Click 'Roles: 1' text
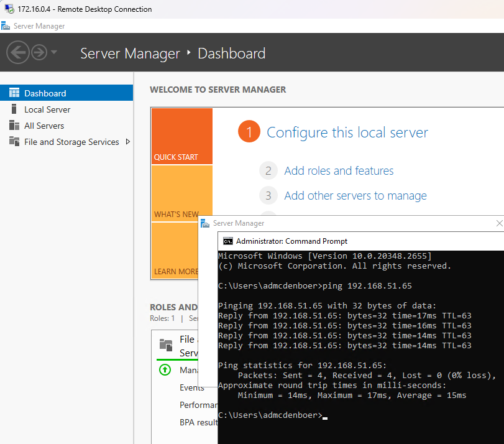The width and height of the screenshot is (504, 444). point(162,318)
